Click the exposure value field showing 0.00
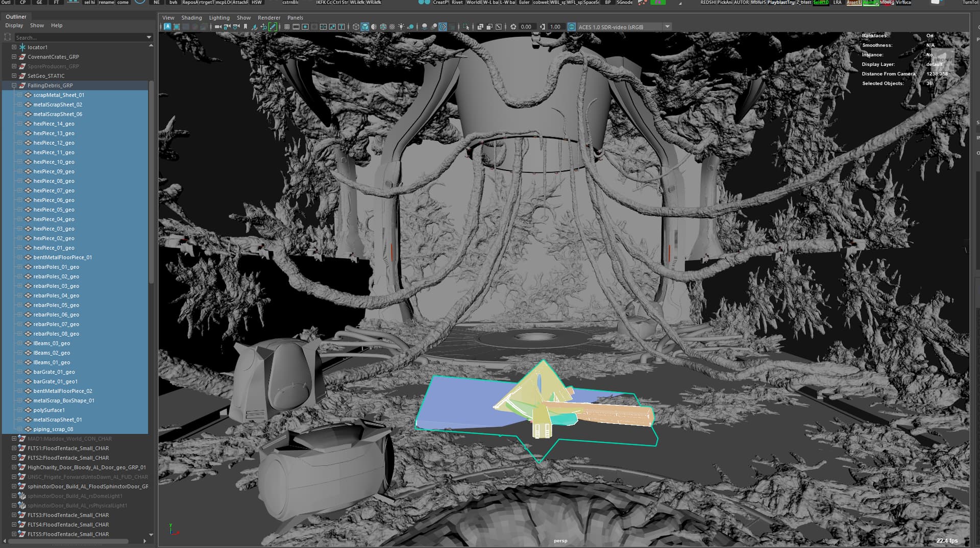Image resolution: width=980 pixels, height=548 pixels. click(x=526, y=27)
